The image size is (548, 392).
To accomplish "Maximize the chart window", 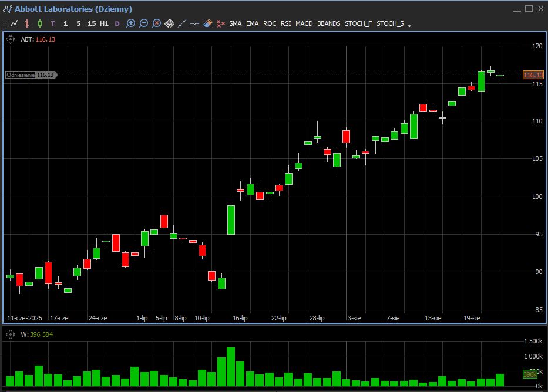I will pos(529,9).
